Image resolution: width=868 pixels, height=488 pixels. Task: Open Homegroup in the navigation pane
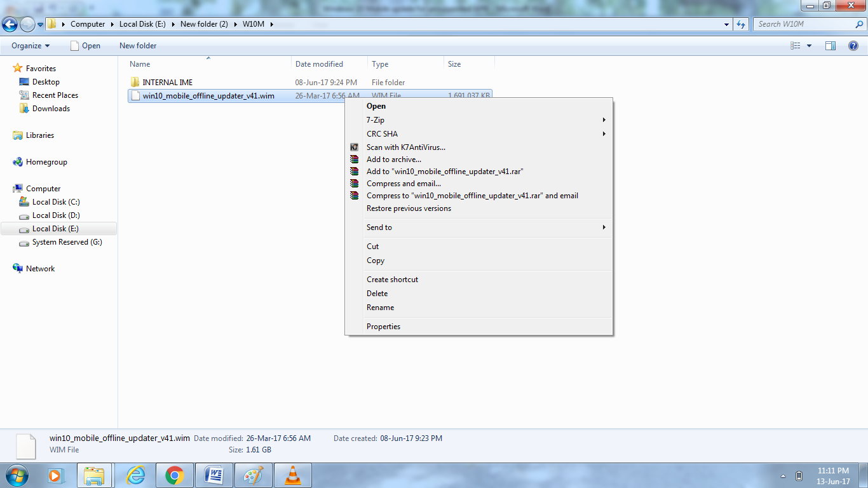46,162
